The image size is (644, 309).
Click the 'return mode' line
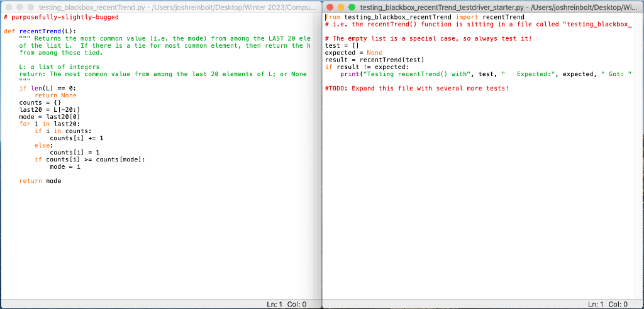coord(40,180)
